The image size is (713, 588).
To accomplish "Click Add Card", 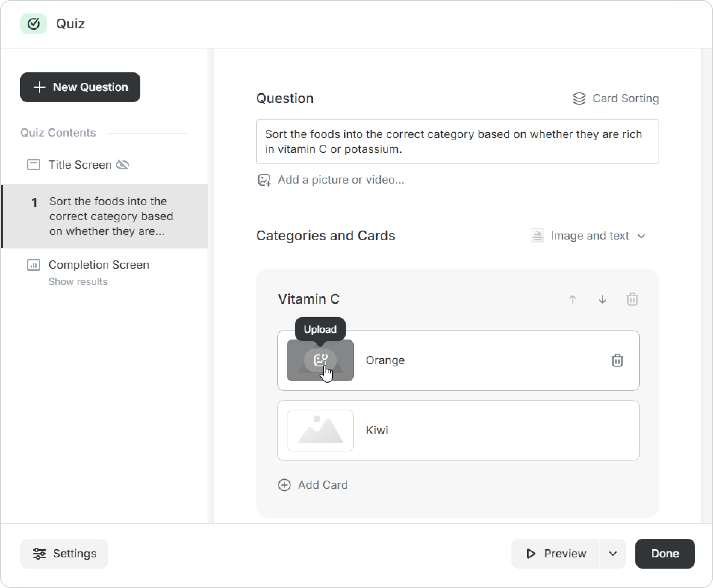I will [313, 485].
